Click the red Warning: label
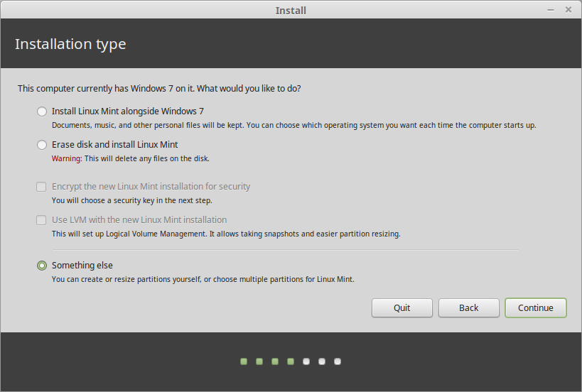This screenshot has width=582, height=392. click(x=67, y=159)
